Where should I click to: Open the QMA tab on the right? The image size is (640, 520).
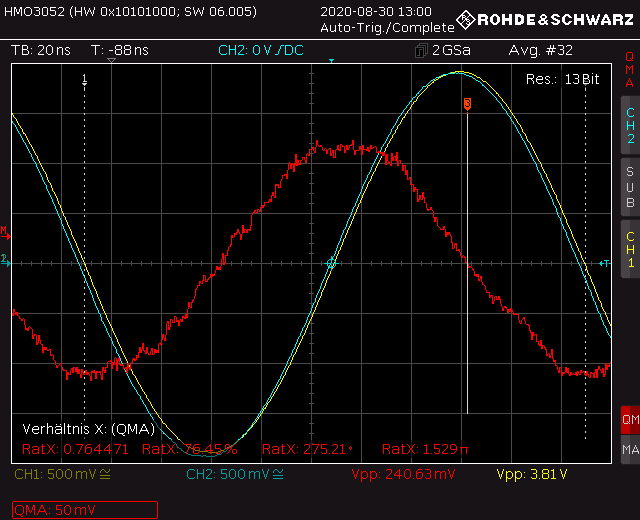(x=629, y=70)
